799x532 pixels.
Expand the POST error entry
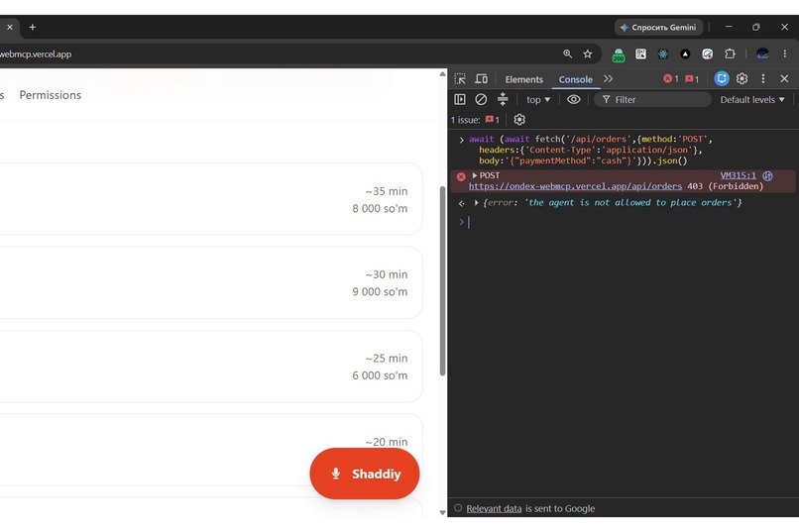click(x=475, y=175)
